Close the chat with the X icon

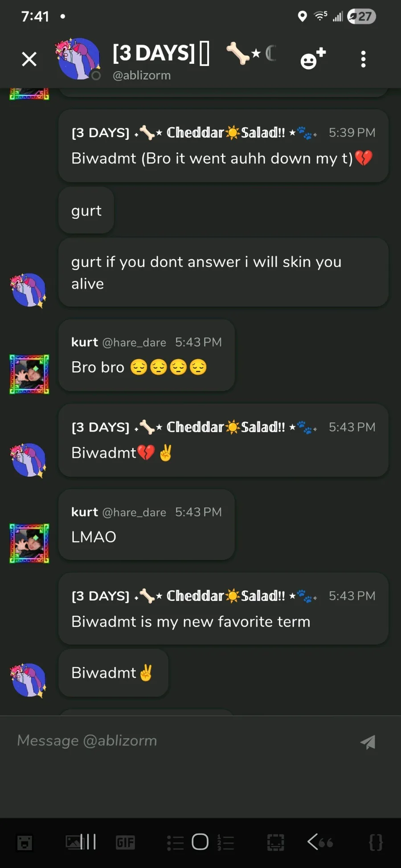[x=29, y=59]
